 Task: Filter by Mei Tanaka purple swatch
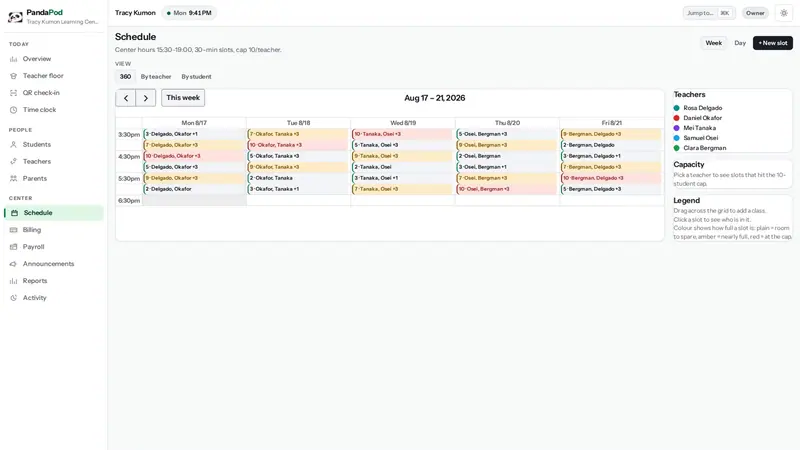pyautogui.click(x=677, y=128)
